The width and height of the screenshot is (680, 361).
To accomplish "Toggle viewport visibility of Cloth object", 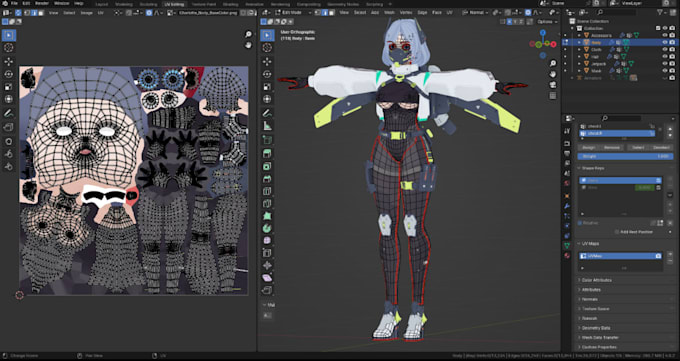I will pyautogui.click(x=665, y=49).
